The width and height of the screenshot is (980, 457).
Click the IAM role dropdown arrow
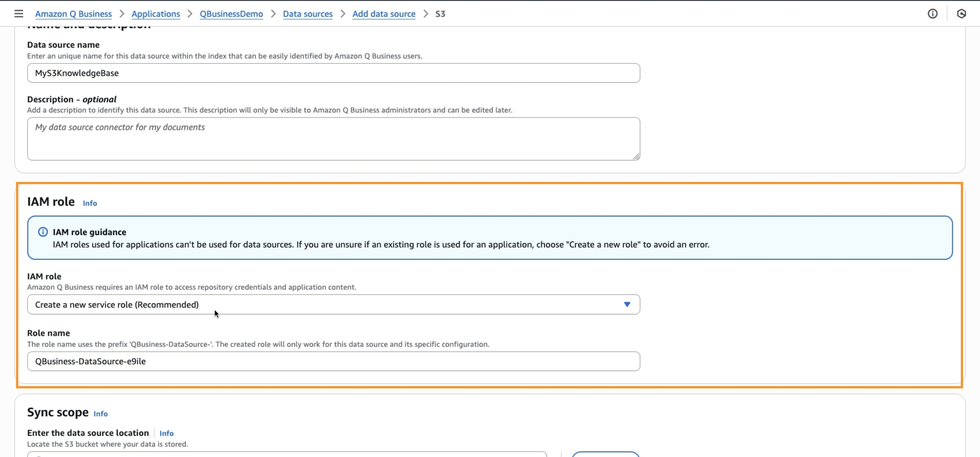627,304
